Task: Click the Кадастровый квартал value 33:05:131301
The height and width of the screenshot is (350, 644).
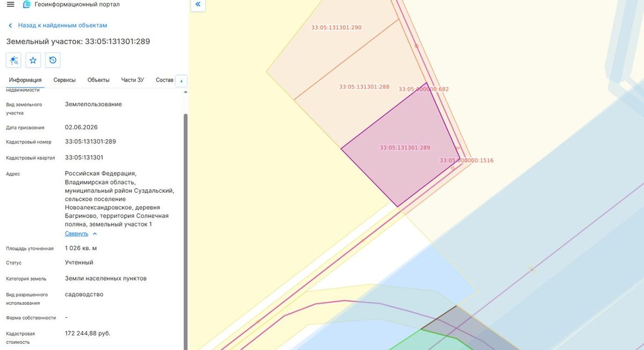Action: (x=84, y=158)
